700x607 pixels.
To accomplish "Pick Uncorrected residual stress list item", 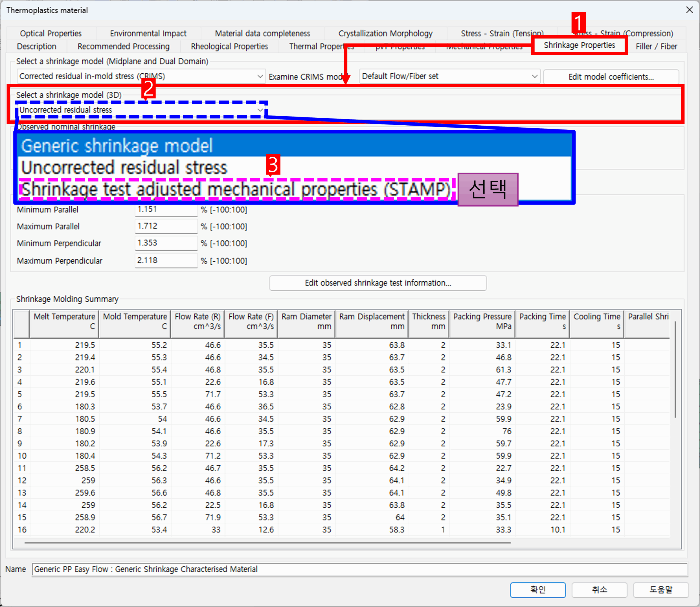I will pyautogui.click(x=124, y=168).
